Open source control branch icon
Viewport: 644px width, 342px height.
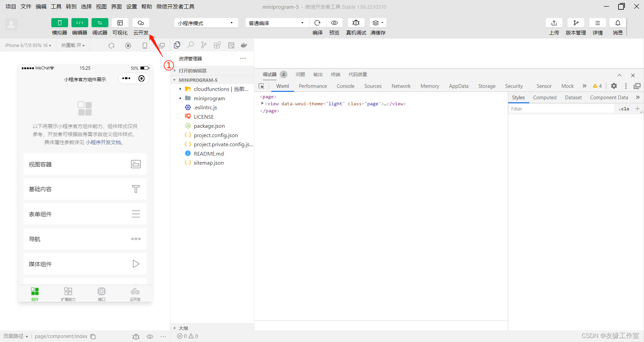click(204, 45)
